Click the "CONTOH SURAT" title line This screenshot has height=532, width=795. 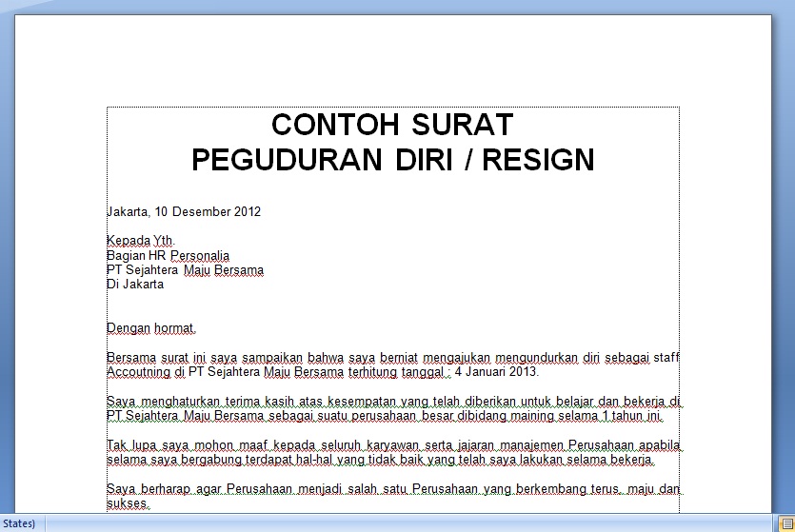pos(392,125)
